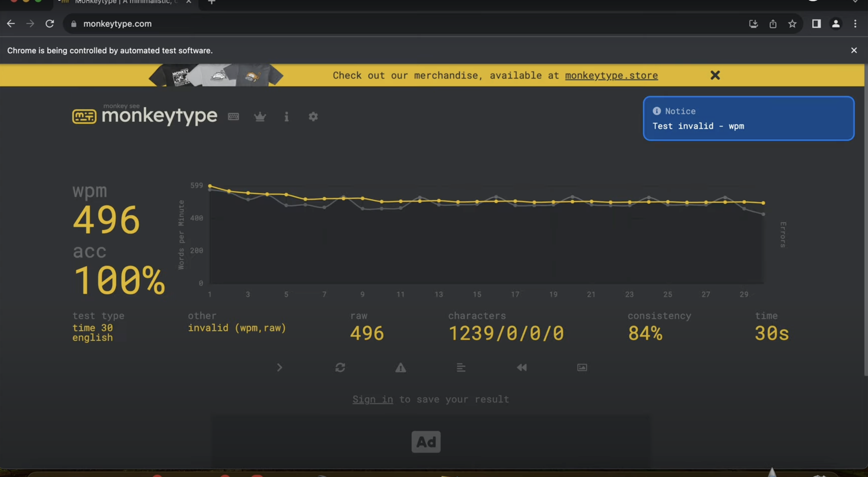The width and height of the screenshot is (868, 477).
Task: Save a screenshot of the result
Action: coord(582,367)
